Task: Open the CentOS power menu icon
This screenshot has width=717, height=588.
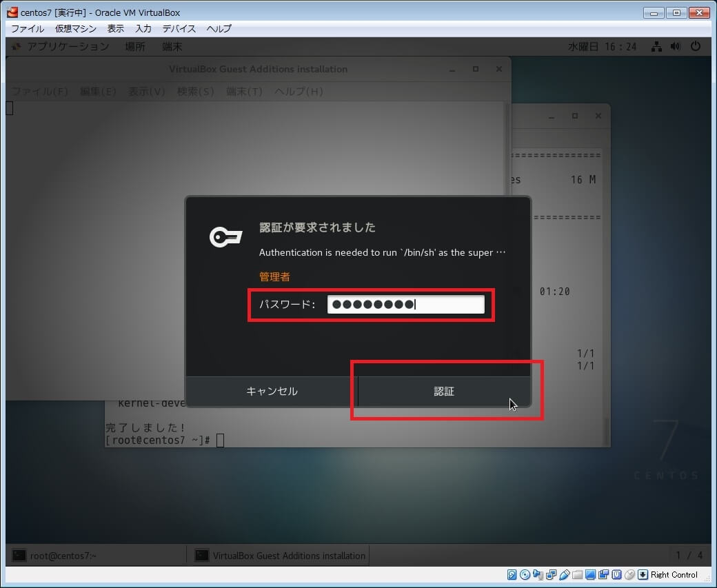Action: [695, 46]
